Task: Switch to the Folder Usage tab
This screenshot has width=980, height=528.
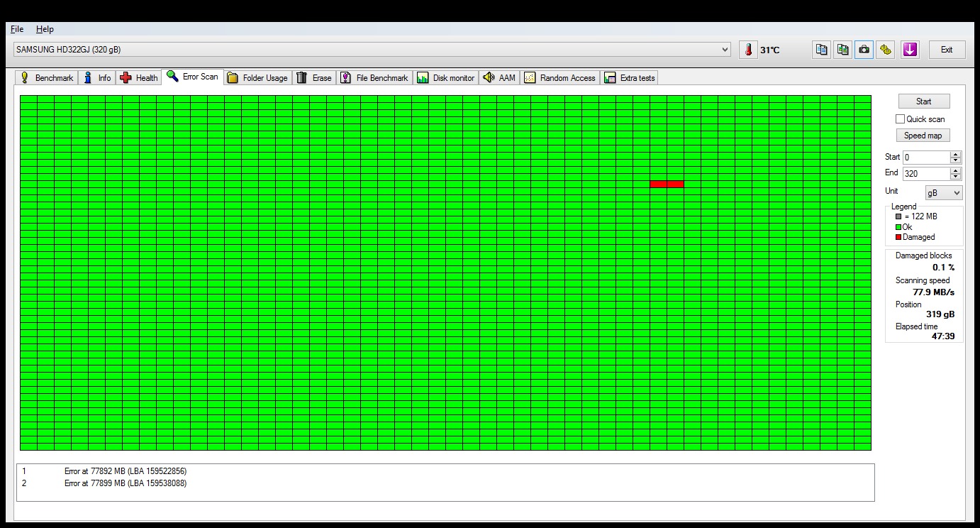Action: 257,78
